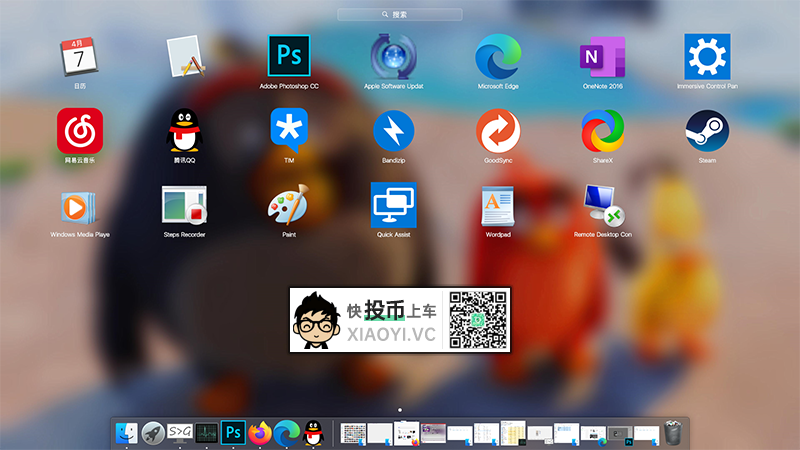Image resolution: width=800 pixels, height=450 pixels.
Task: Open Immersive Control Panel
Action: click(707, 56)
